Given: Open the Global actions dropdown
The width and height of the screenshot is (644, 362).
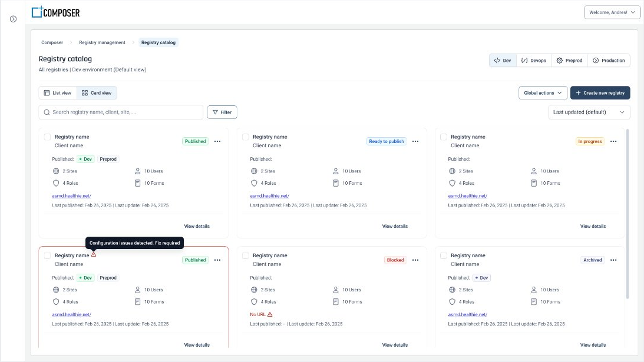Looking at the screenshot, I should 543,93.
